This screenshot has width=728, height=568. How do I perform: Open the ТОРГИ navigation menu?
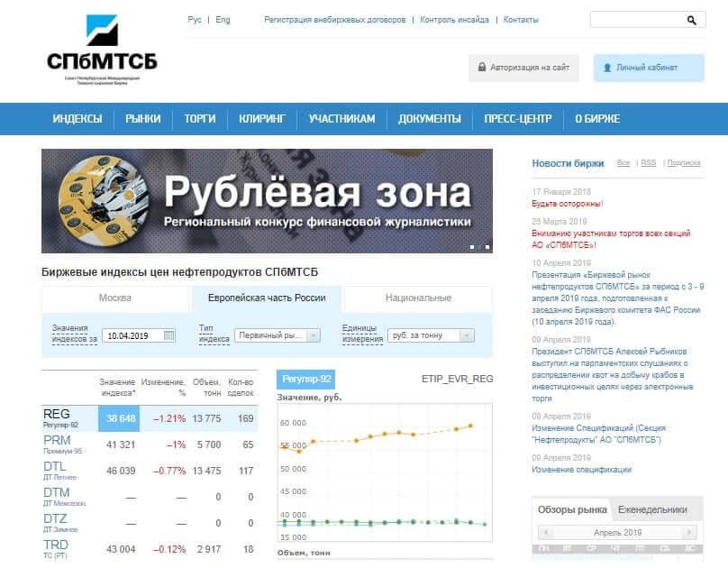click(199, 118)
